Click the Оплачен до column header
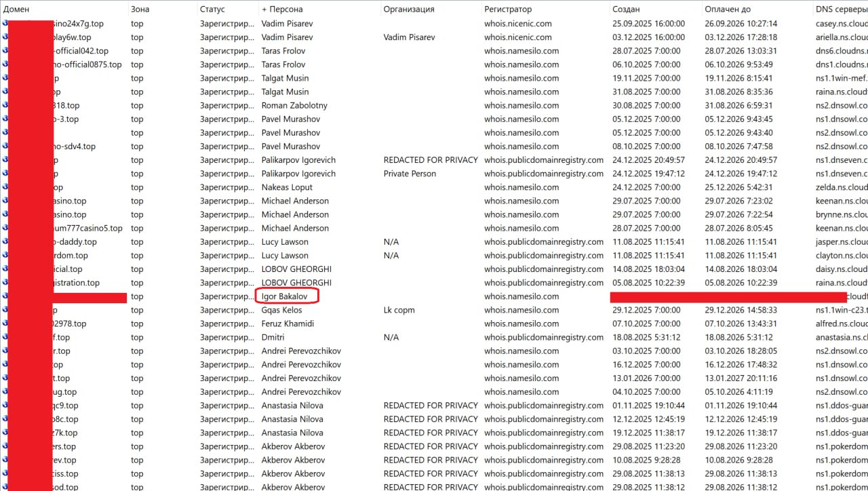This screenshot has width=868, height=491. coord(727,9)
